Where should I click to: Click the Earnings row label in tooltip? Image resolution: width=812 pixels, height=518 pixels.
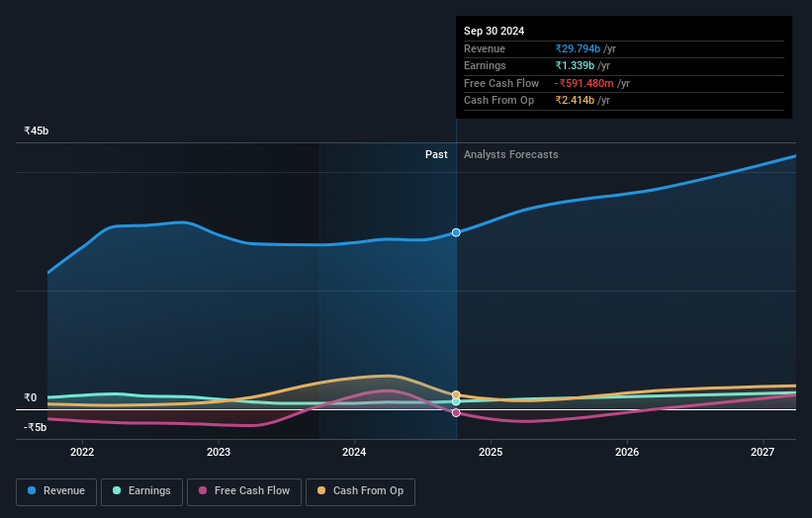486,65
